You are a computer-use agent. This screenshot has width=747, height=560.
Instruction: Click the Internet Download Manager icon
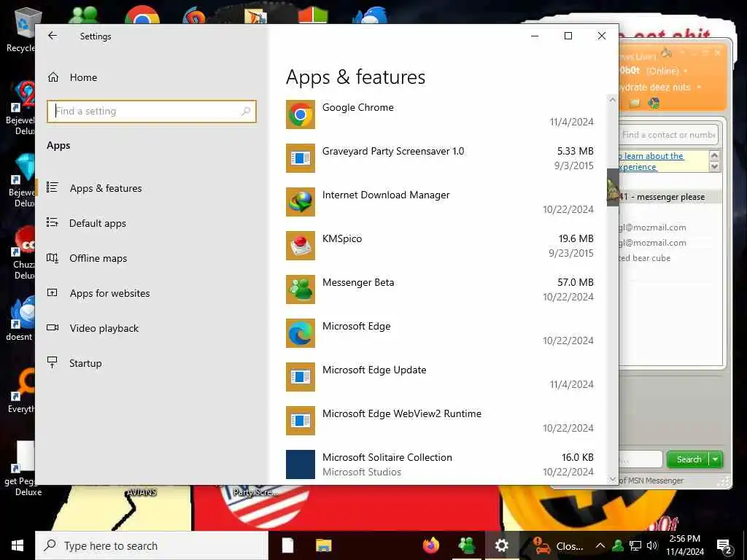coord(300,202)
